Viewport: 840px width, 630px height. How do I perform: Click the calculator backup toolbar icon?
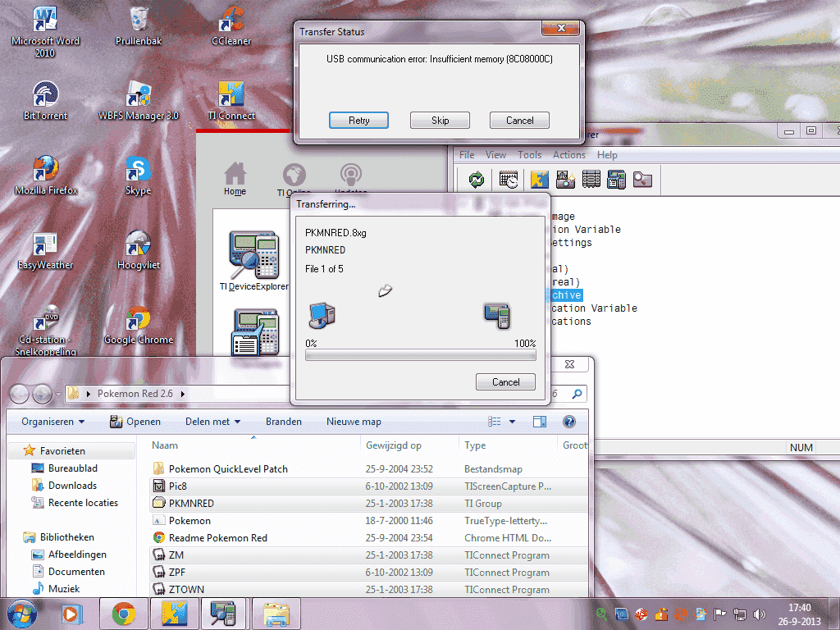coord(617,180)
